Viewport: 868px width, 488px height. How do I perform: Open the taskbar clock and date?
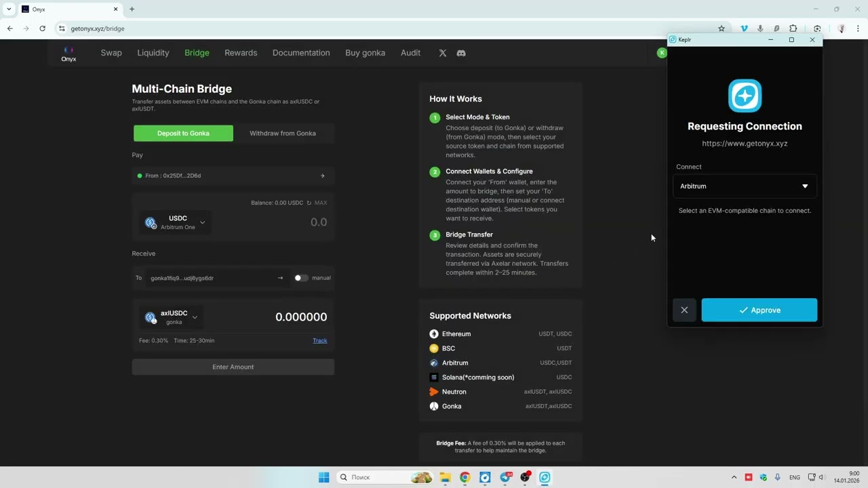[846, 477]
